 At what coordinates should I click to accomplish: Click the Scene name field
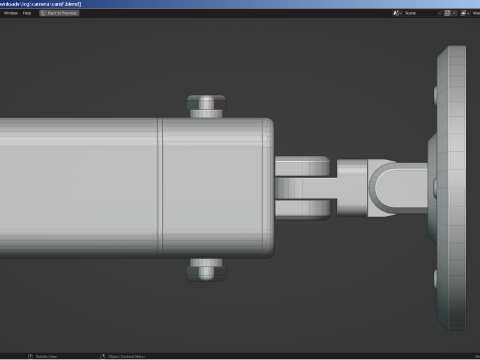click(419, 13)
